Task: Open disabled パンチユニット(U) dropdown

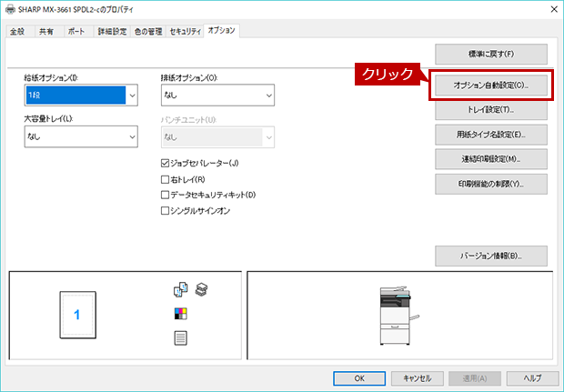Action: coord(217,137)
